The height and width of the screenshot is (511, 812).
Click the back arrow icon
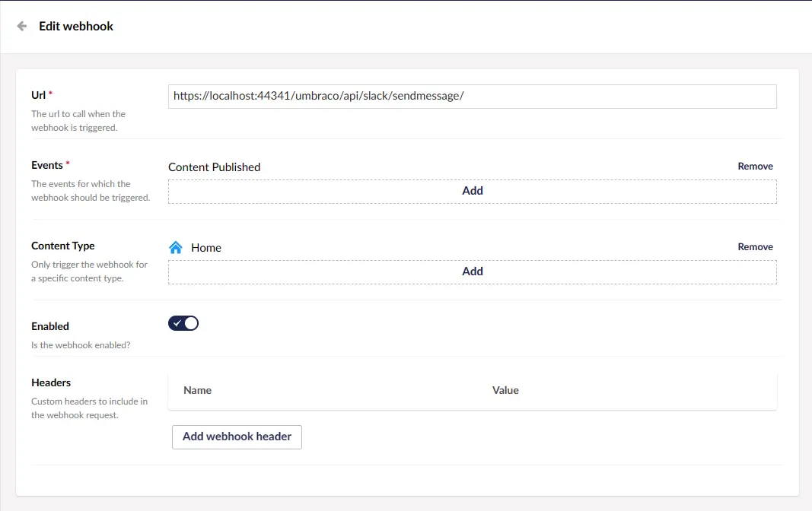[22, 26]
